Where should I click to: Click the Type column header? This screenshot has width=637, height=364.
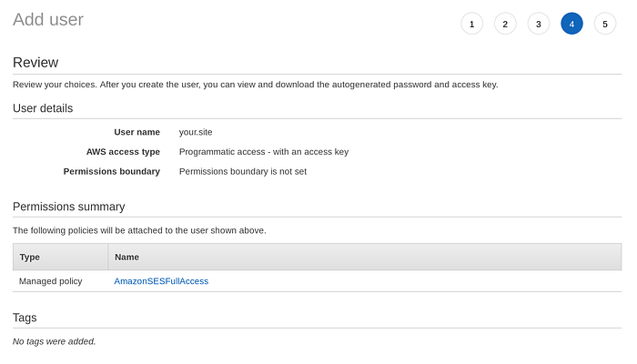(30, 258)
